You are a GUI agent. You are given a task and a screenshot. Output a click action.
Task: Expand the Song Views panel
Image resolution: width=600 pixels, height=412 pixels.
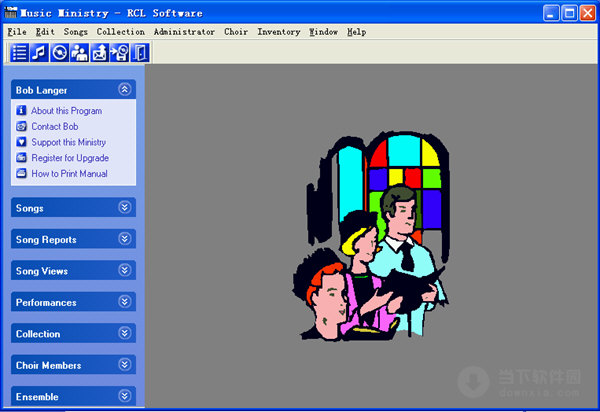pos(124,270)
